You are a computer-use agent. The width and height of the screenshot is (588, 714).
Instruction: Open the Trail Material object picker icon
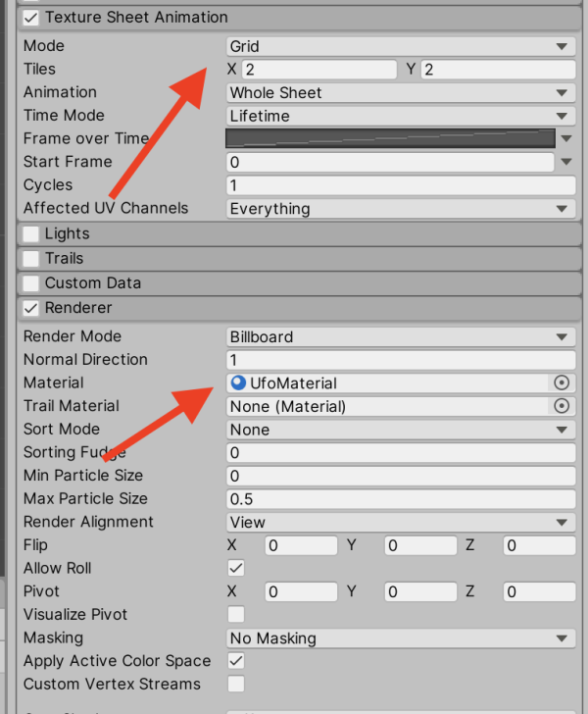coord(562,406)
